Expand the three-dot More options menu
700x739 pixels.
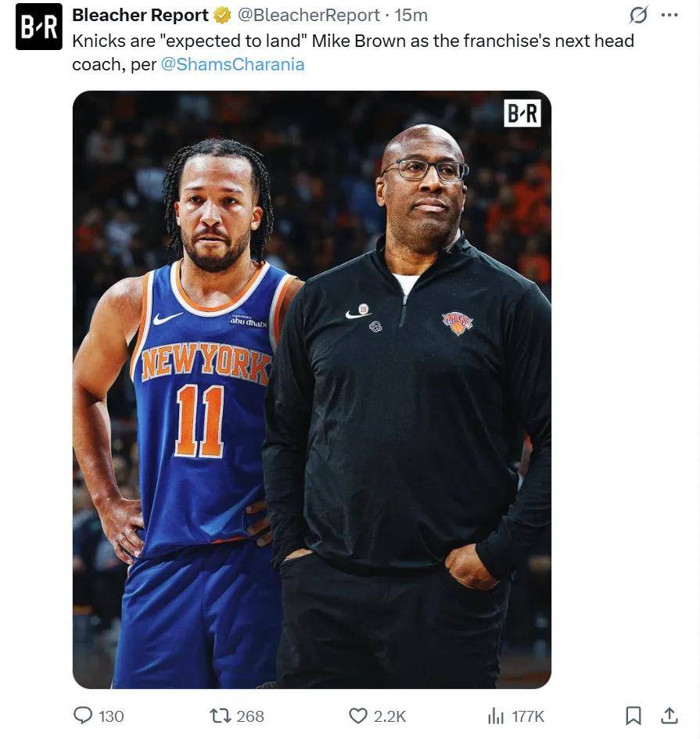pyautogui.click(x=669, y=15)
